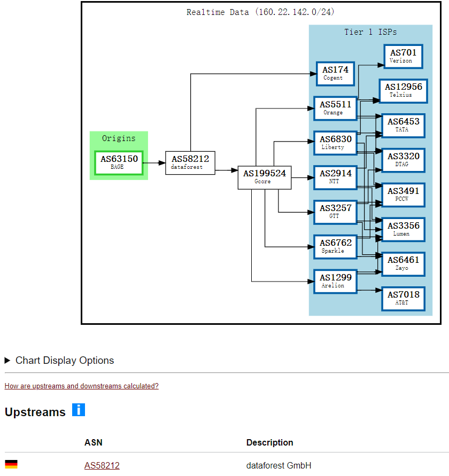The height and width of the screenshot is (476, 449).
Task: Click the AS63150 BAGE origin node
Action: pyautogui.click(x=119, y=163)
